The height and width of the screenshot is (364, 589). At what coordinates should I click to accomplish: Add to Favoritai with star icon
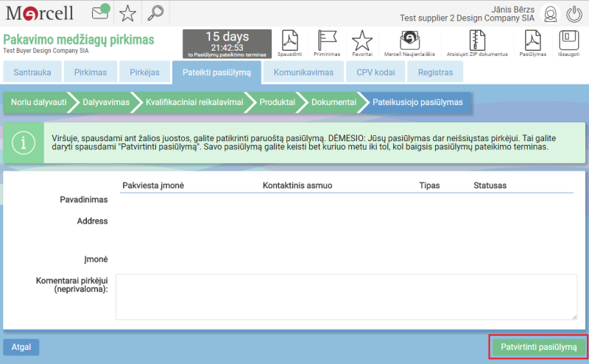tap(361, 40)
